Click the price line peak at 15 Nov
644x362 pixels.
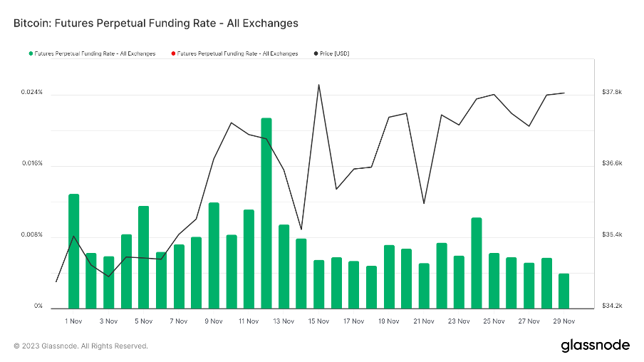[x=318, y=85]
